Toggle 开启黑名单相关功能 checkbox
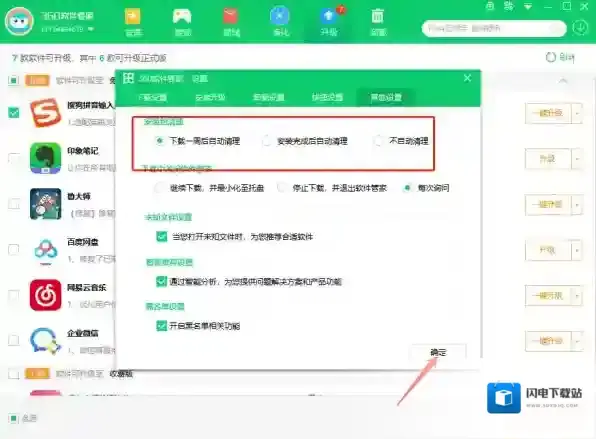The height and width of the screenshot is (439, 596). click(x=162, y=326)
